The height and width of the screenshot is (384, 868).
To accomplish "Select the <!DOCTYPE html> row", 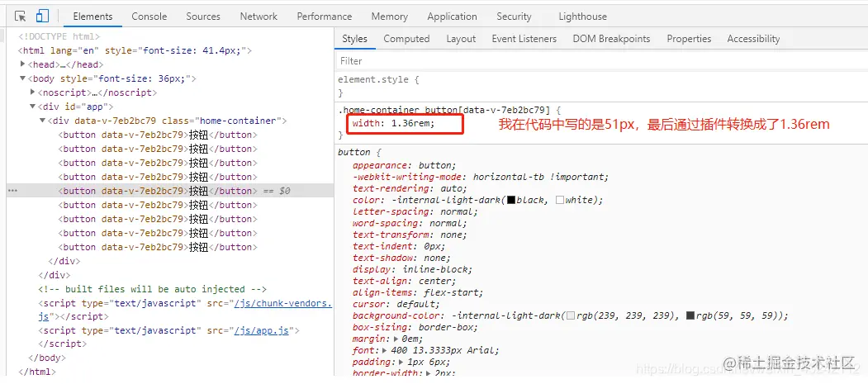I will pos(59,36).
